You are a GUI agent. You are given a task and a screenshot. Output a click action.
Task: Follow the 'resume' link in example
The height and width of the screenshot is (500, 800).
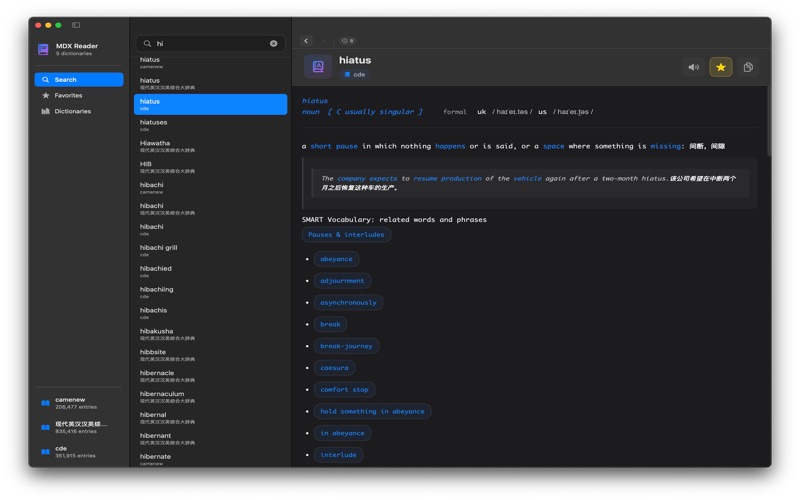click(x=425, y=179)
